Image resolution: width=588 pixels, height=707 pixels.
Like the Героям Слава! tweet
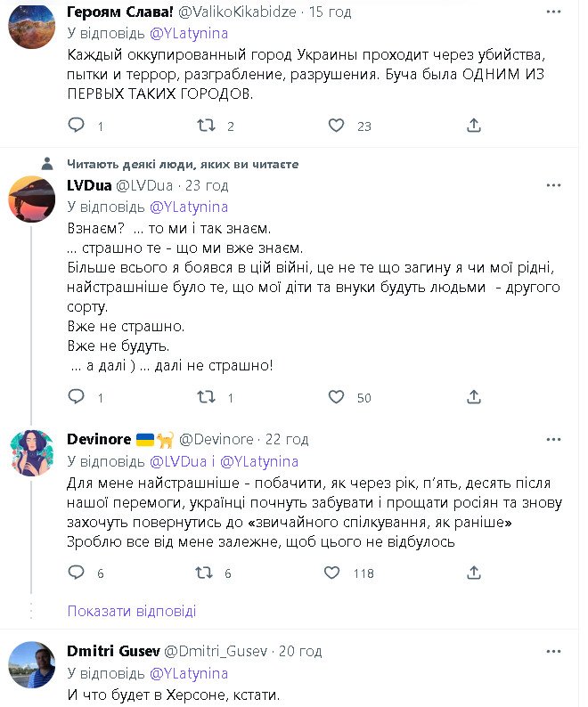point(336,126)
